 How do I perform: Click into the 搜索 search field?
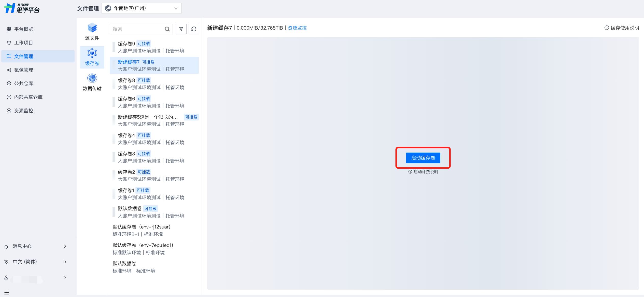137,29
